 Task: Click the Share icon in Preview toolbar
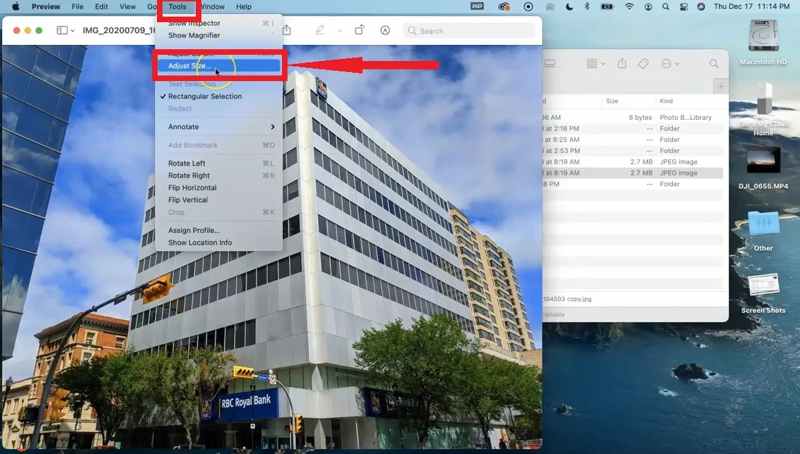pos(286,30)
